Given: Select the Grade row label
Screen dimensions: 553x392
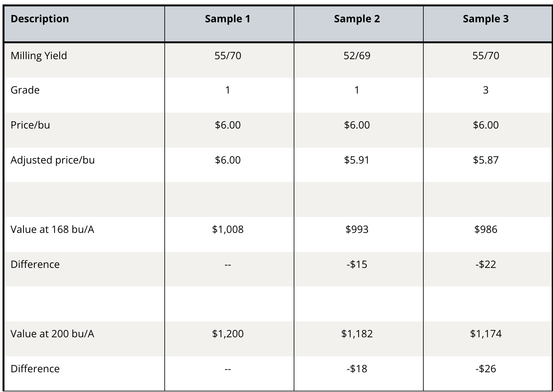Looking at the screenshot, I should click(x=25, y=90).
